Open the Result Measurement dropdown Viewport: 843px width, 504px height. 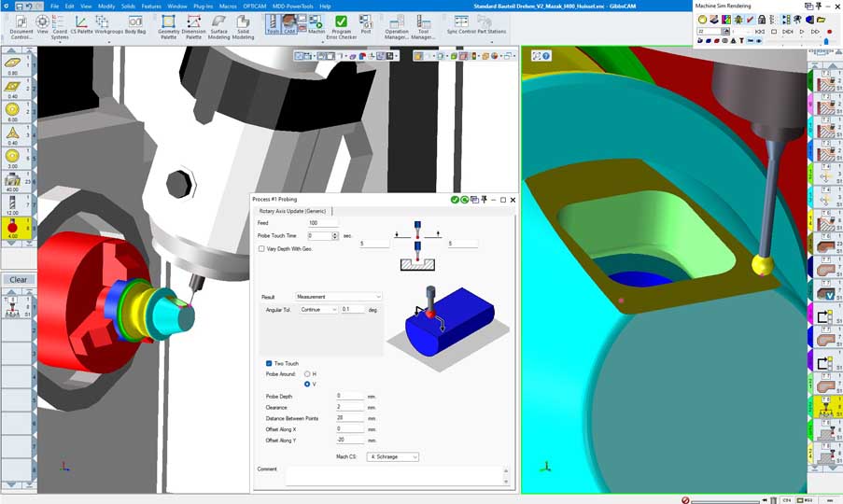coord(339,297)
